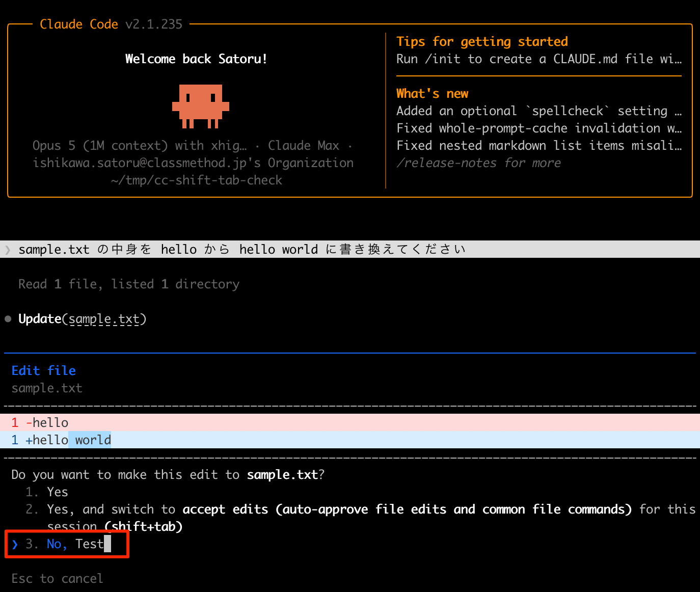
Task: Click the underlined sample.txt in Update(sample.txt)
Action: [104, 319]
